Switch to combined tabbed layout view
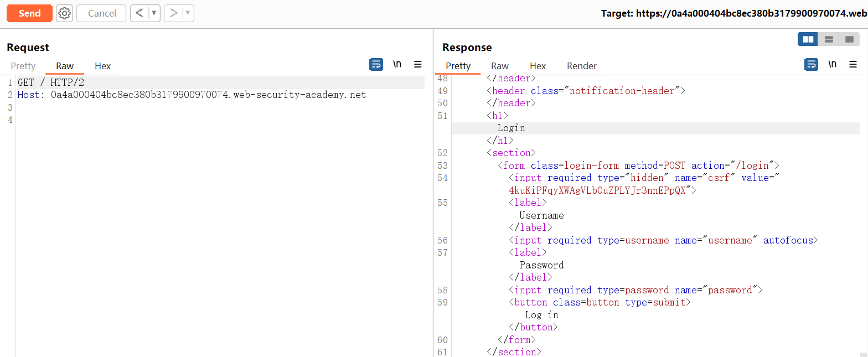 click(x=849, y=39)
